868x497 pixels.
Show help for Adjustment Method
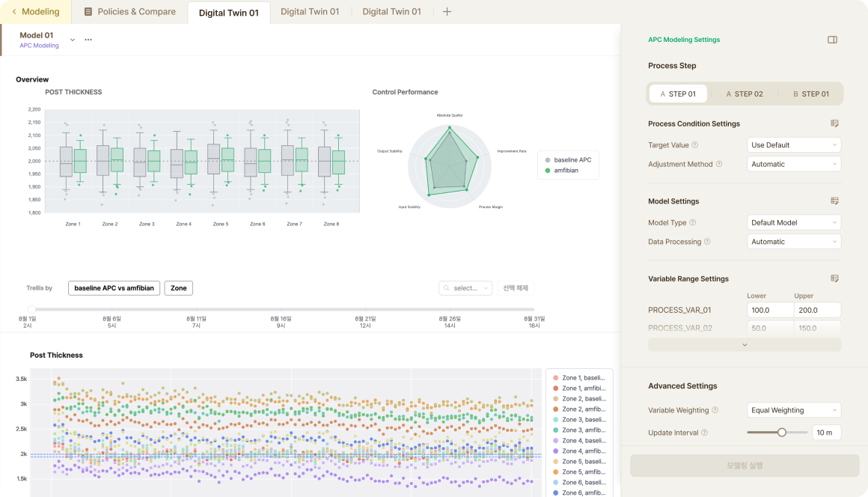click(x=719, y=164)
